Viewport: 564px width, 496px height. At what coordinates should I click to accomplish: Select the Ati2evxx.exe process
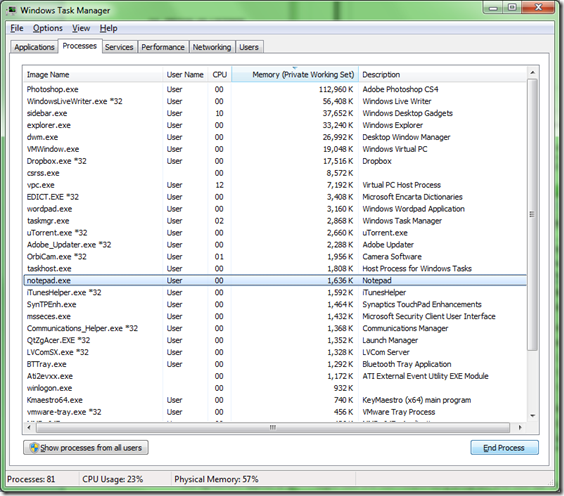(x=275, y=376)
